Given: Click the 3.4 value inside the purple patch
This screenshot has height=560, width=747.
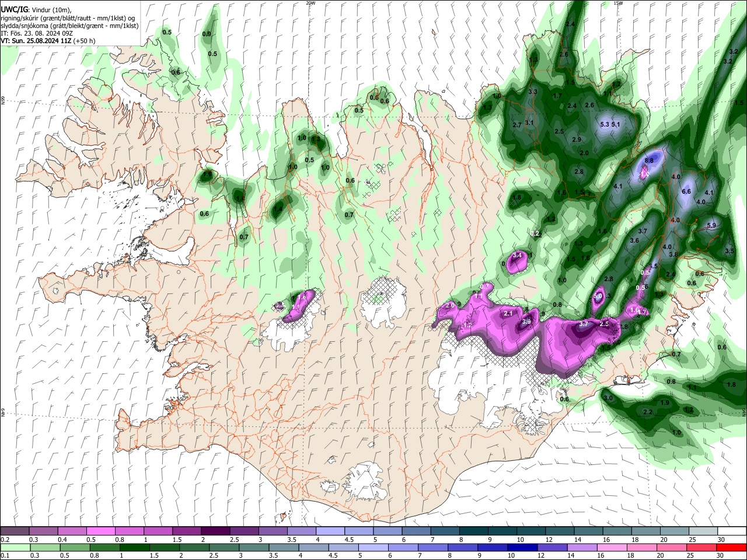Looking at the screenshot, I should (517, 256).
